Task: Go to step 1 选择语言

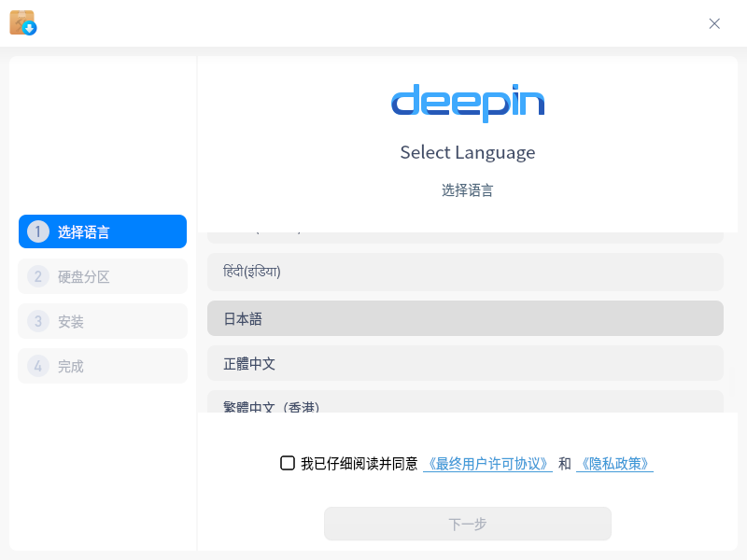Action: pos(103,231)
